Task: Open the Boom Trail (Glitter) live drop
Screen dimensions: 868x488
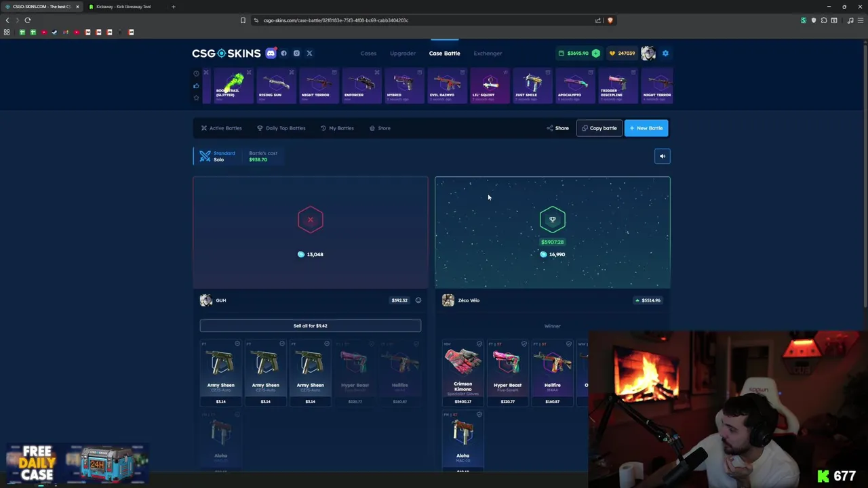Action: point(233,85)
